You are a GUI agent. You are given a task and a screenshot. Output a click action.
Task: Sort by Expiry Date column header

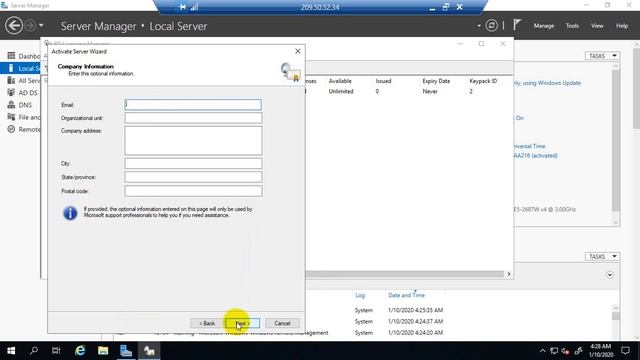(436, 81)
